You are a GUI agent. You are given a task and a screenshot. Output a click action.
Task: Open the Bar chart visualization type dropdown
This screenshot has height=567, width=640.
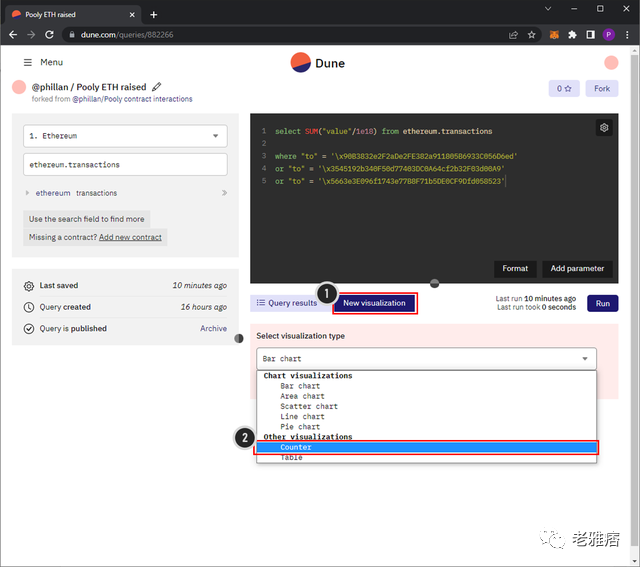[x=426, y=358]
